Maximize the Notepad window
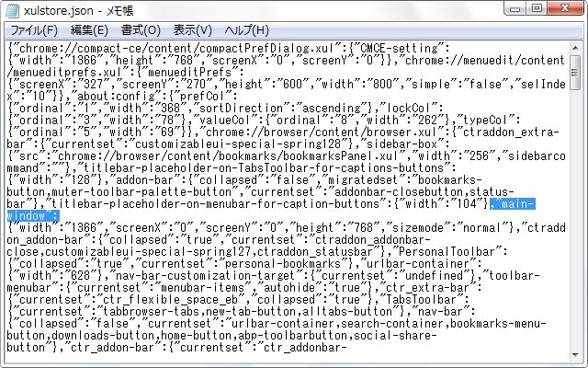Viewport: 588px width, 368px height. point(537,8)
